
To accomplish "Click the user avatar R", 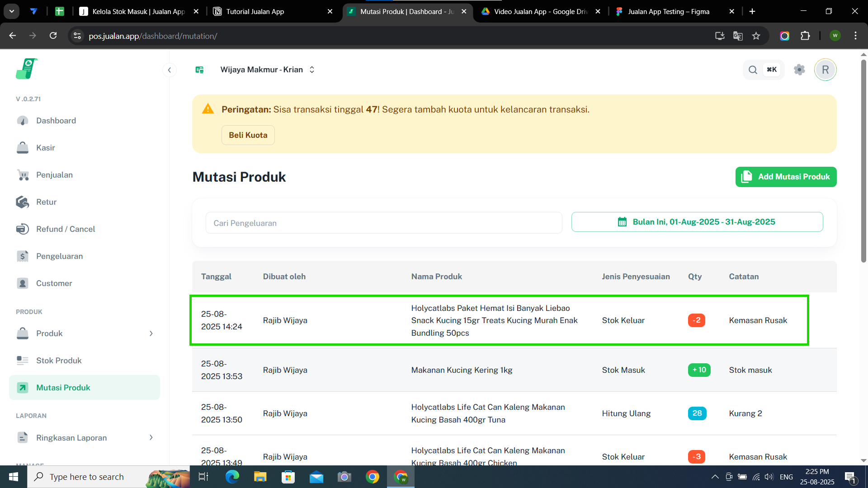I will 825,70.
